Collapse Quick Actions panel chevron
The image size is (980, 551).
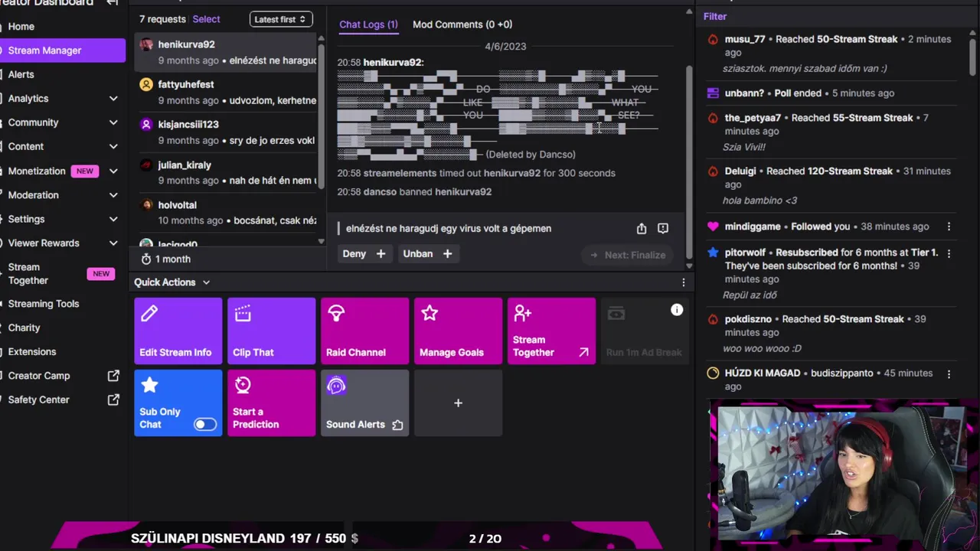coord(206,282)
